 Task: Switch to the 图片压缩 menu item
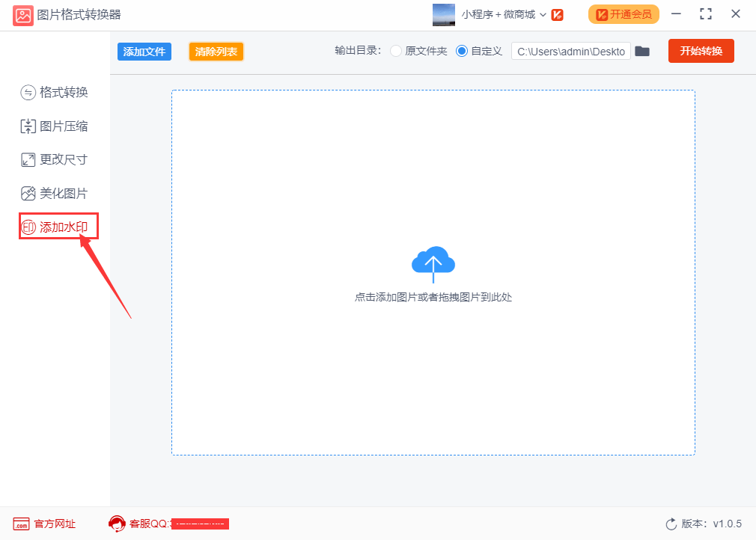click(x=64, y=126)
